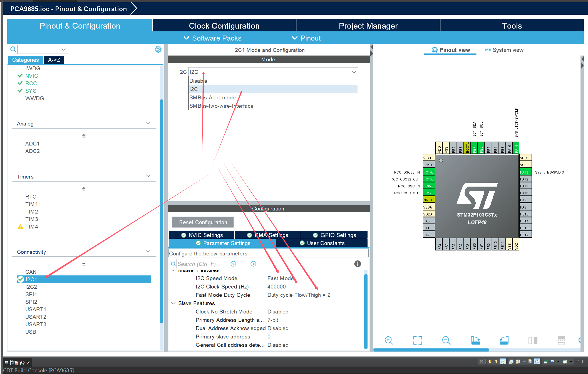Screen dimensions: 588x374
Task: Choose SMBus-Alert-mode from the list
Action: click(x=212, y=97)
